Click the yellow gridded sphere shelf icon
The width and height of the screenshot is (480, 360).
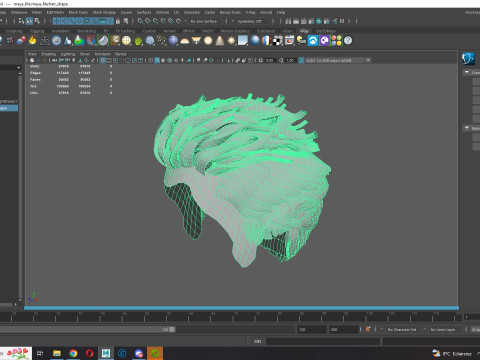126,41
